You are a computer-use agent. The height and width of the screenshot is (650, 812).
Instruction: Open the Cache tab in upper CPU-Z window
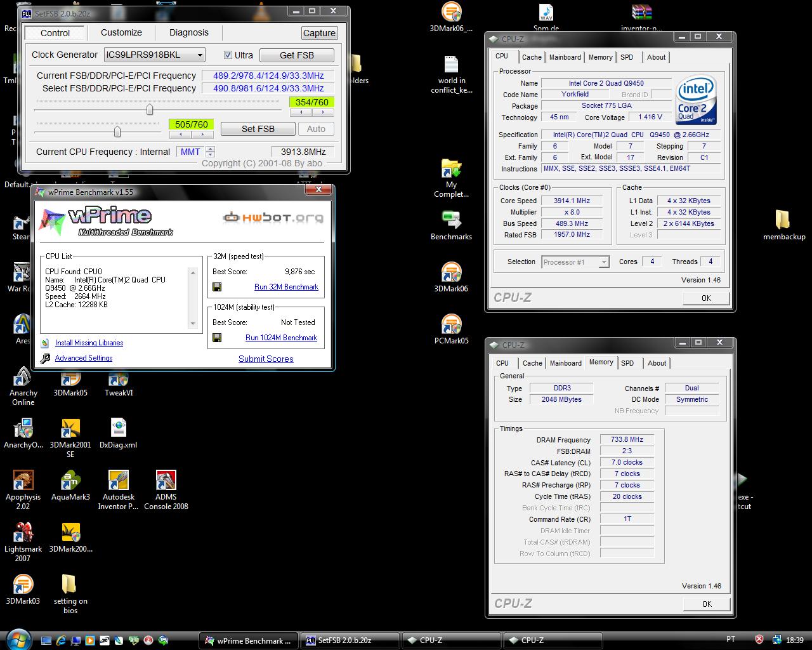point(532,57)
